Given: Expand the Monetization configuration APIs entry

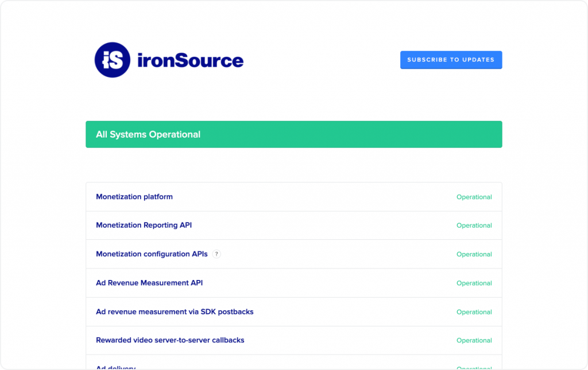Looking at the screenshot, I should click(x=152, y=254).
